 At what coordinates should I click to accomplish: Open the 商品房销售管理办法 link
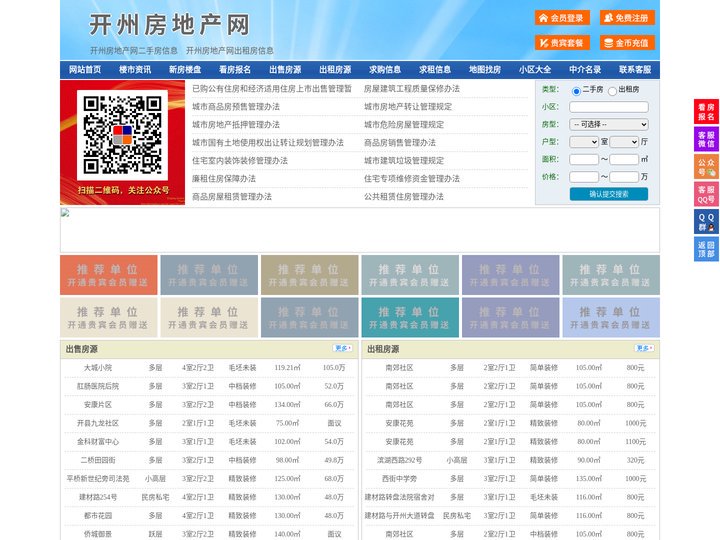[x=399, y=142]
